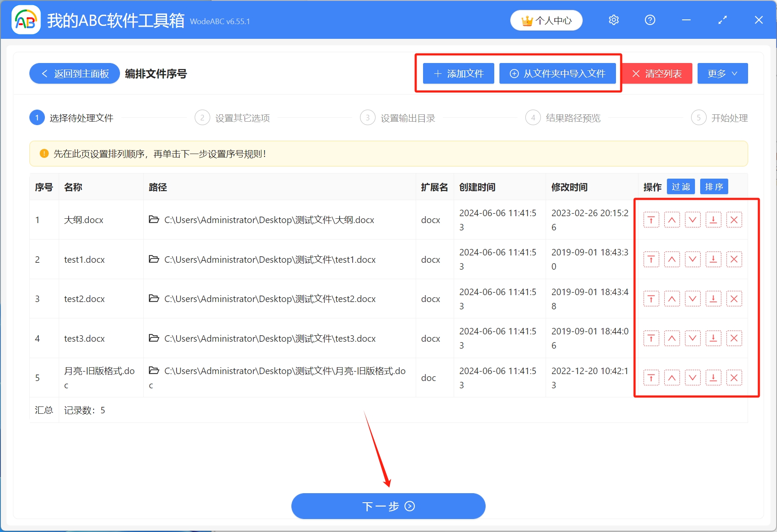The height and width of the screenshot is (532, 777).
Task: Open the help question-mark icon
Action: tap(650, 20)
